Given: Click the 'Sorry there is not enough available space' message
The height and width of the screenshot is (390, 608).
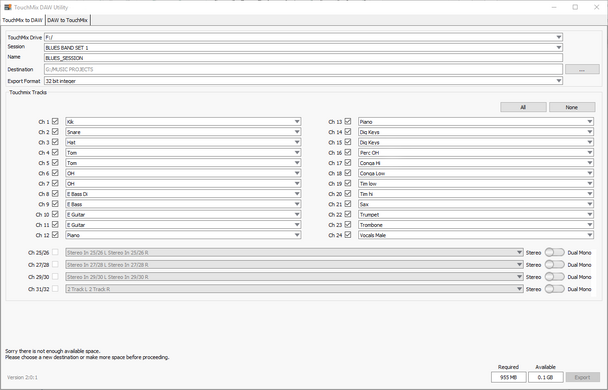Looking at the screenshot, I should pos(52,351).
